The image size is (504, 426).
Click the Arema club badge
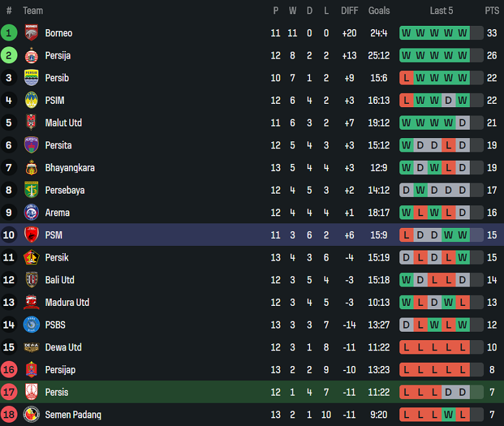click(31, 212)
